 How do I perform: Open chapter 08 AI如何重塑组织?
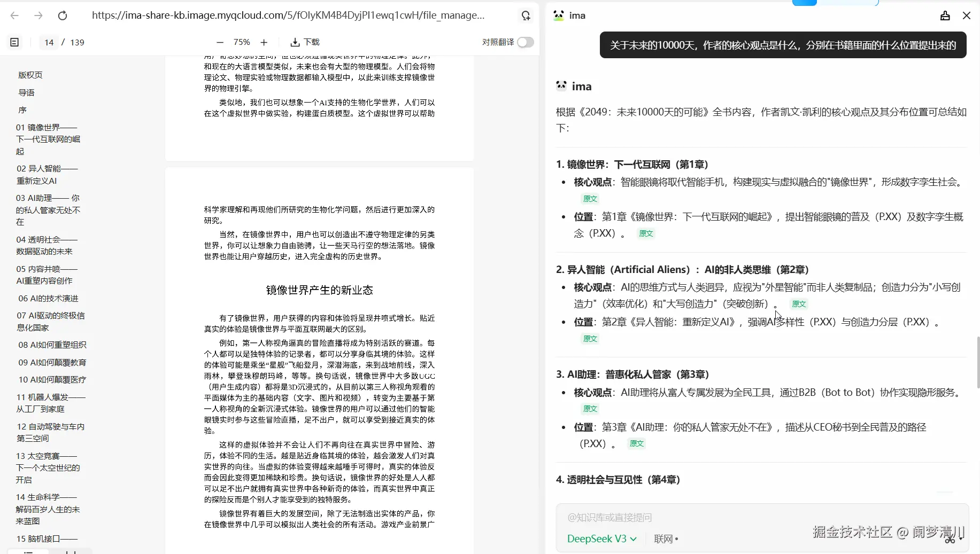(52, 345)
